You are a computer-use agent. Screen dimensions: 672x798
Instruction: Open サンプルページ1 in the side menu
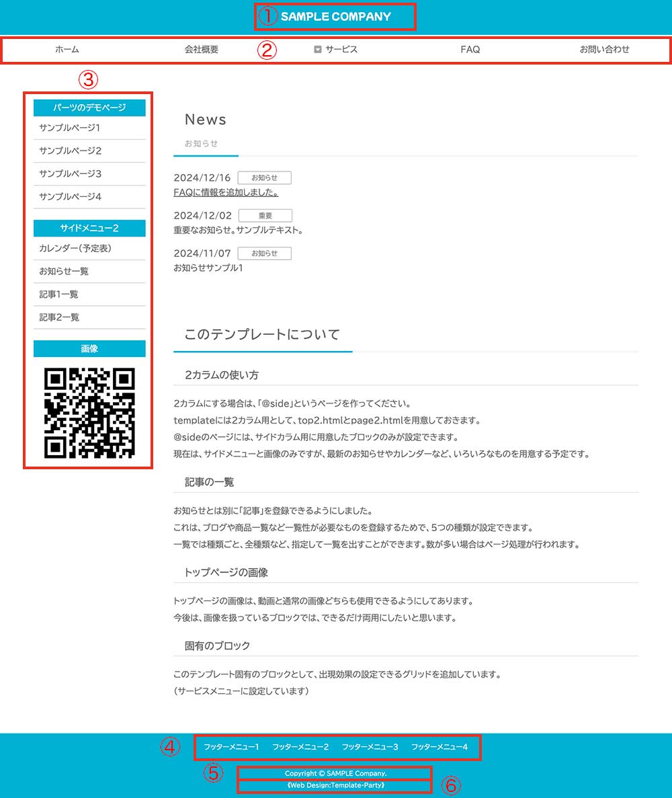pyautogui.click(x=70, y=128)
